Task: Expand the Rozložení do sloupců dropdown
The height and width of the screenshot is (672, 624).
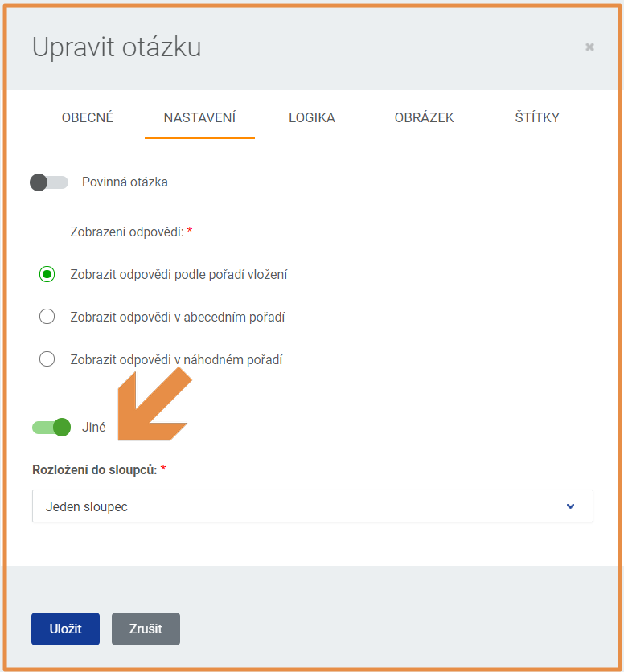Action: (313, 506)
